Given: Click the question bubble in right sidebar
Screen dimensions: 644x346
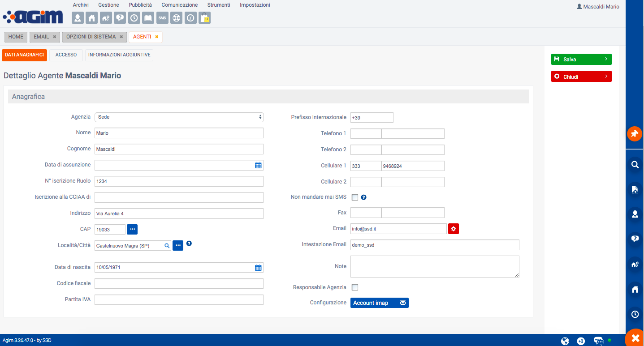Looking at the screenshot, I should (635, 239).
